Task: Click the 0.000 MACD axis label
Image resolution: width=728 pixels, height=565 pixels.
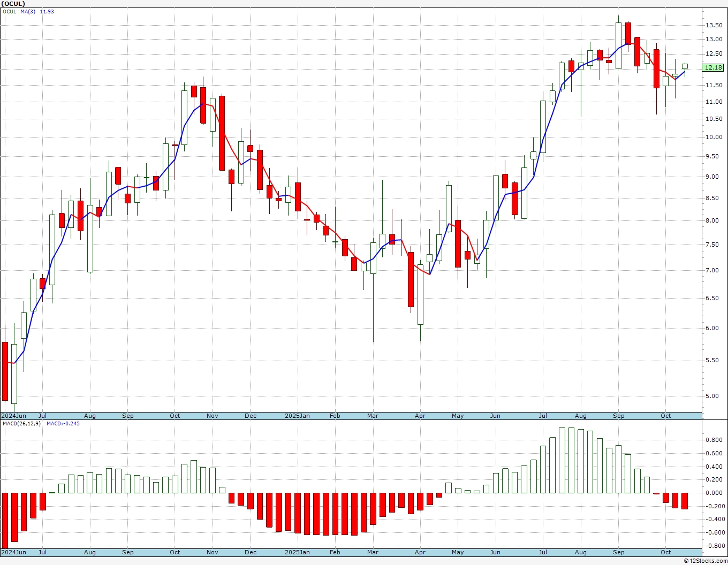Action: pyautogui.click(x=715, y=493)
